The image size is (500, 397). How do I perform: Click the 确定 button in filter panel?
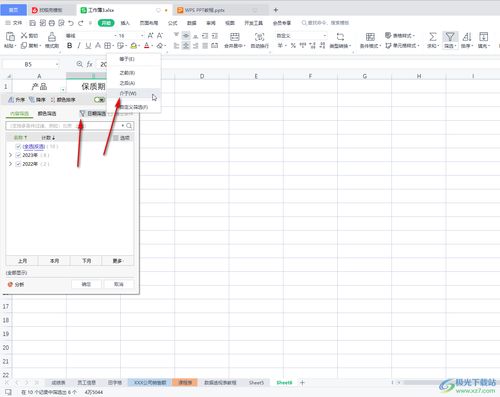click(x=86, y=284)
